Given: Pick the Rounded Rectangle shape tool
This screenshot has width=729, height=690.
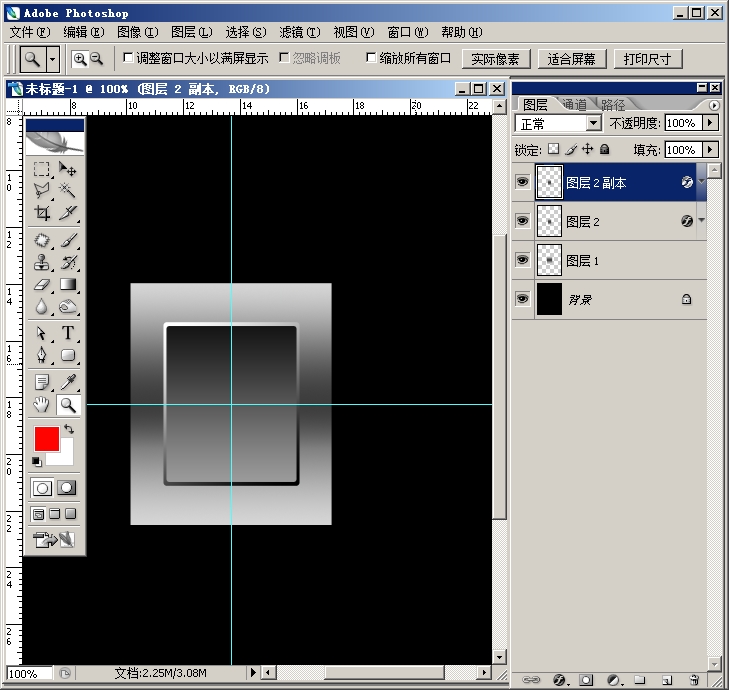Looking at the screenshot, I should tap(68, 355).
